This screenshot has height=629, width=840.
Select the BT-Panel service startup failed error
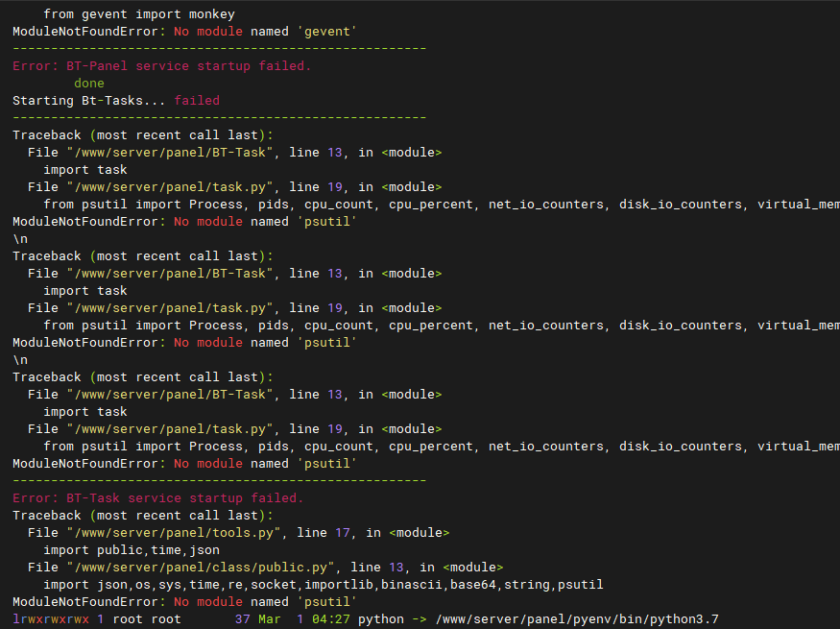[x=161, y=66]
